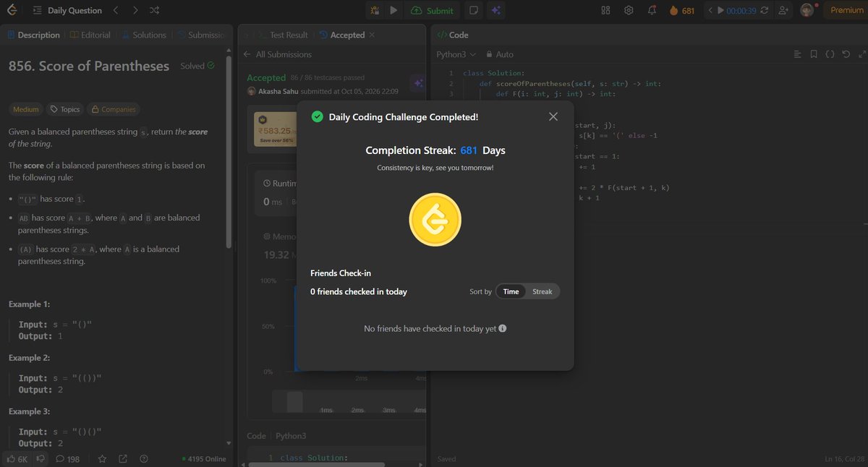Format the code with the align icon
868x467 pixels.
pos(797,54)
